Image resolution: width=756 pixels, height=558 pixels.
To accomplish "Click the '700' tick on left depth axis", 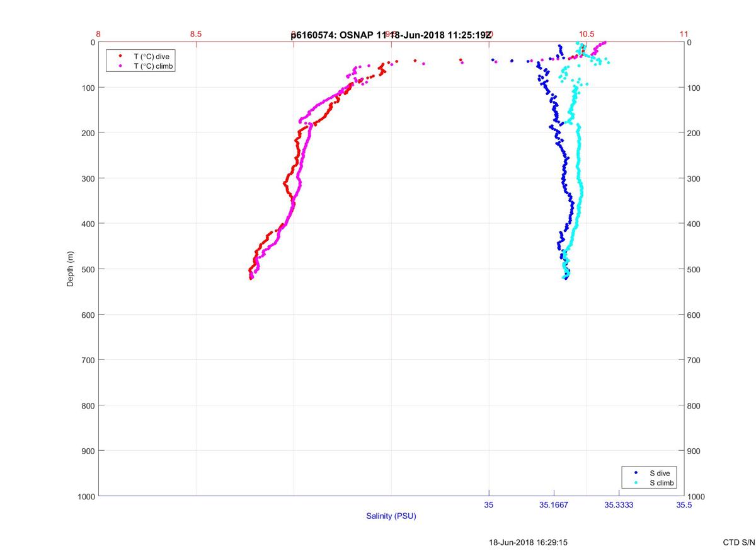I will pyautogui.click(x=88, y=360).
